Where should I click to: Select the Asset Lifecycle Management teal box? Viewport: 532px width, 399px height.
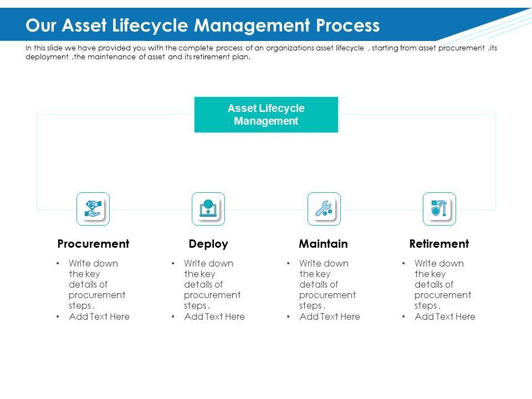(x=266, y=115)
